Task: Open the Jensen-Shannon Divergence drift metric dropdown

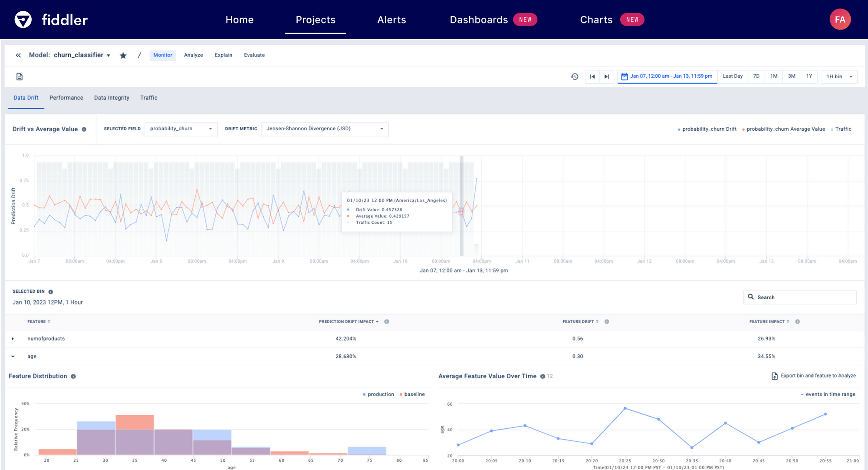Action: 324,129
